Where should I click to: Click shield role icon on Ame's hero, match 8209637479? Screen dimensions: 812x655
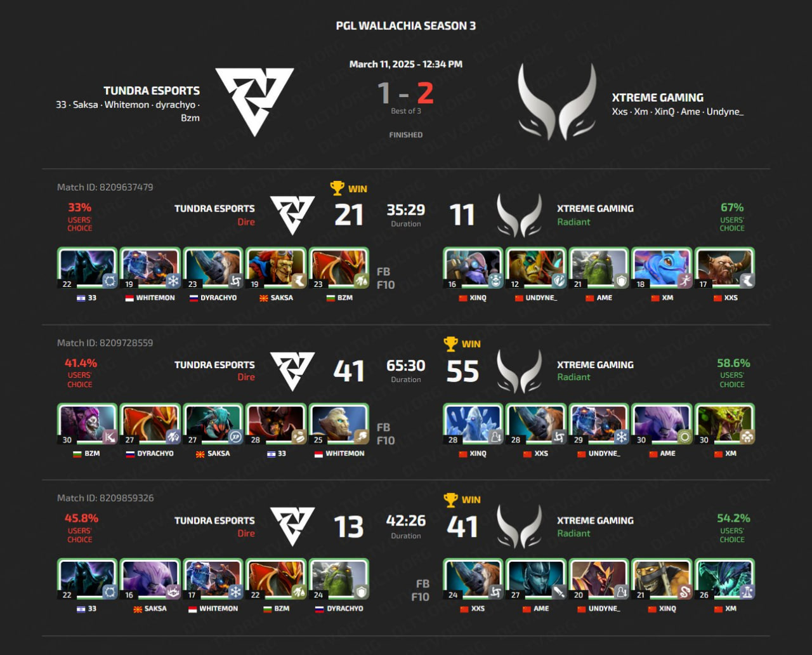click(622, 281)
